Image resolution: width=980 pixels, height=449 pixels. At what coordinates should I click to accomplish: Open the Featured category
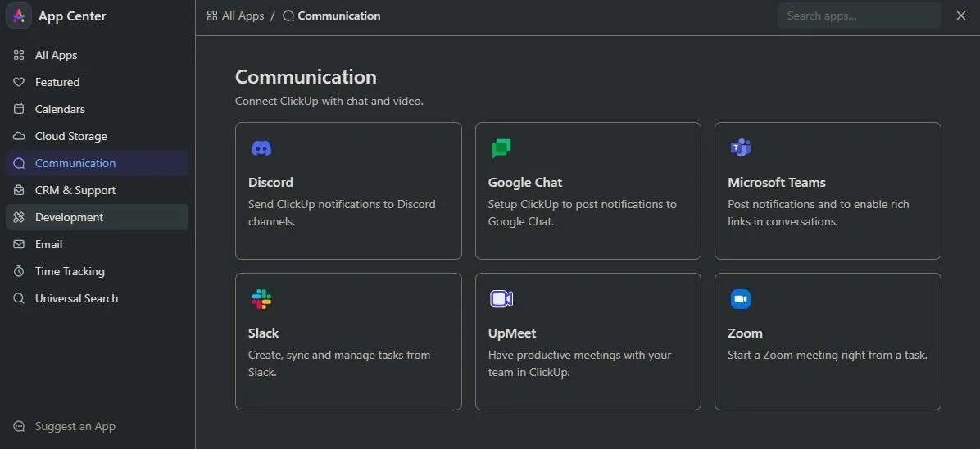click(x=97, y=82)
